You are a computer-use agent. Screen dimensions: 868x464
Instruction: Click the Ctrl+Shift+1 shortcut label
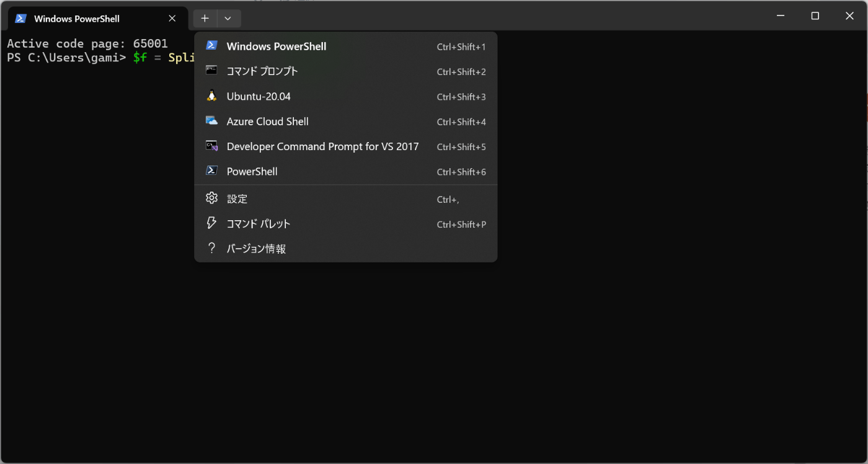(x=461, y=47)
